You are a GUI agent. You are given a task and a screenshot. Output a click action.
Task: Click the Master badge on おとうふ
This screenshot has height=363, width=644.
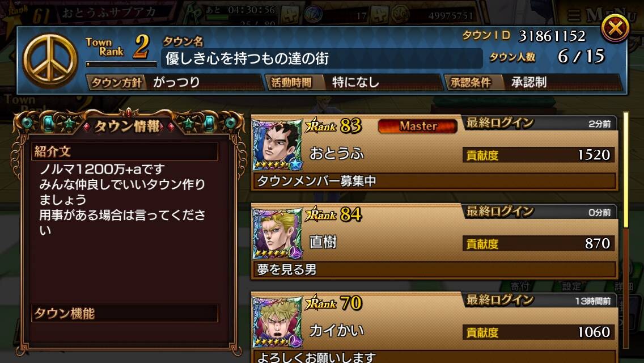(418, 126)
